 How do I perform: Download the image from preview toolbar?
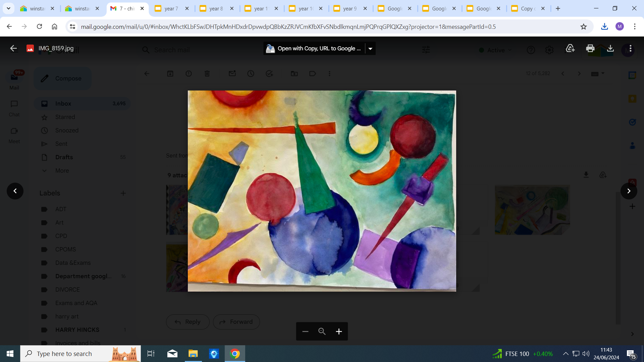610,48
